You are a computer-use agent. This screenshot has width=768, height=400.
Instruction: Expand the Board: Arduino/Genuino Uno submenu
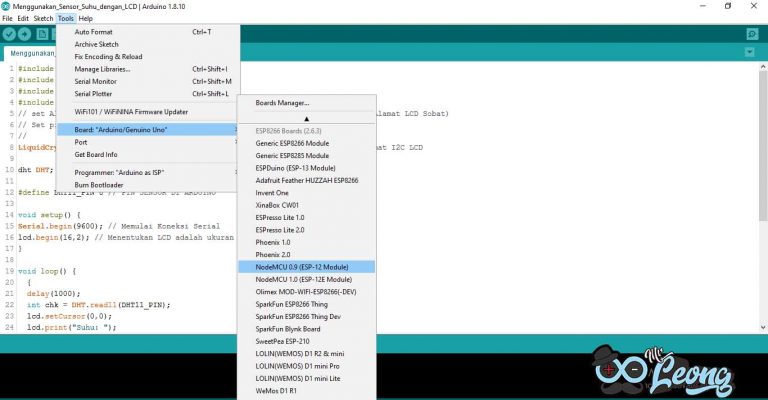pyautogui.click(x=148, y=130)
